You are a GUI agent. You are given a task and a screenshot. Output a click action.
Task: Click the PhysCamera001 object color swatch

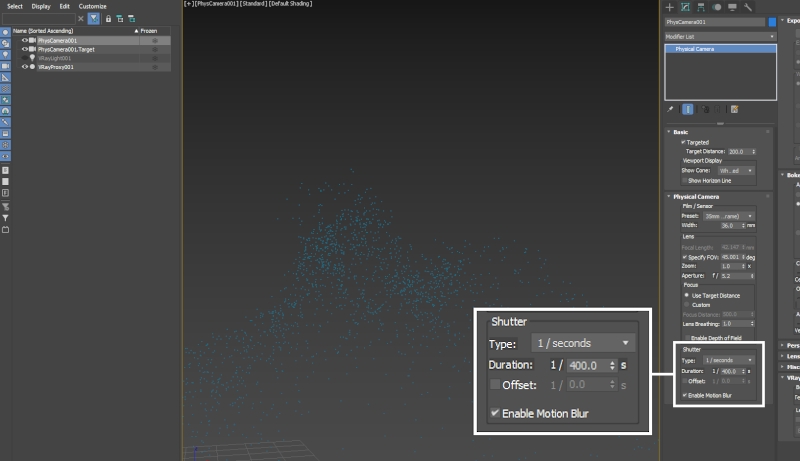[x=771, y=21]
